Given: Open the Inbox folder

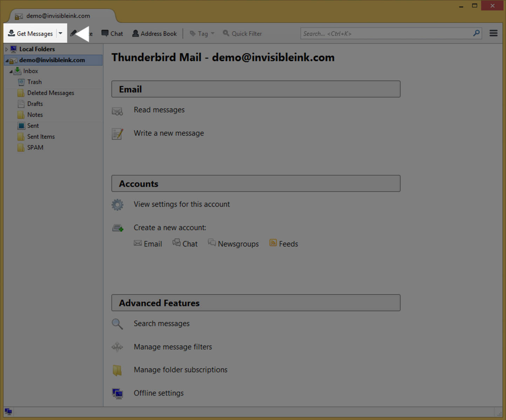Looking at the screenshot, I should (x=30, y=71).
